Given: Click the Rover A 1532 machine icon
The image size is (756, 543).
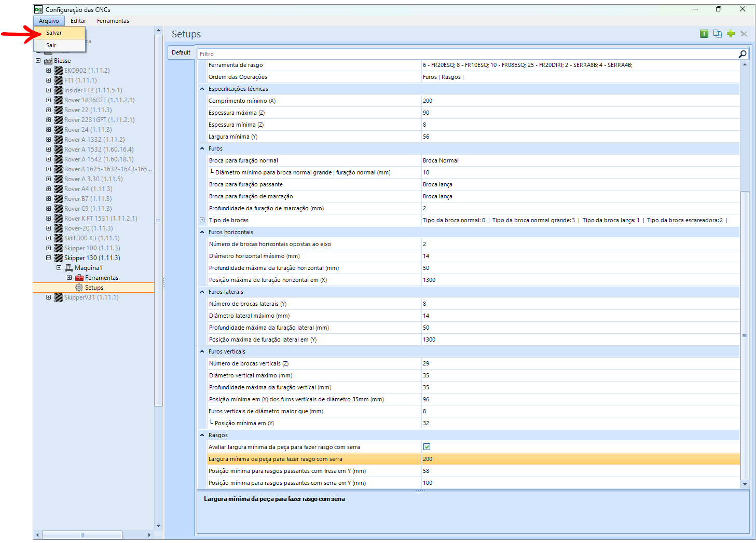Looking at the screenshot, I should [59, 150].
